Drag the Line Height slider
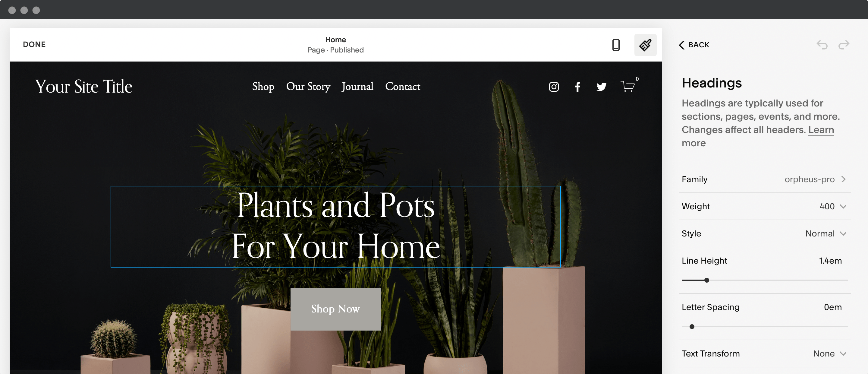This screenshot has width=868, height=374. 706,280
